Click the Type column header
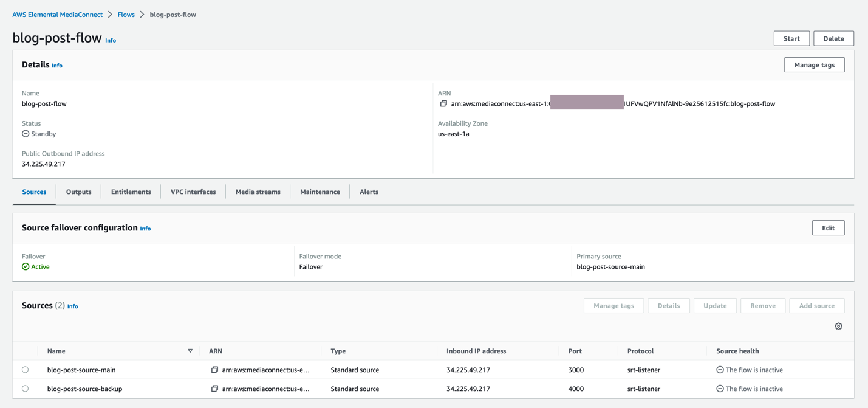Viewport: 868px width, 408px height. [338, 351]
